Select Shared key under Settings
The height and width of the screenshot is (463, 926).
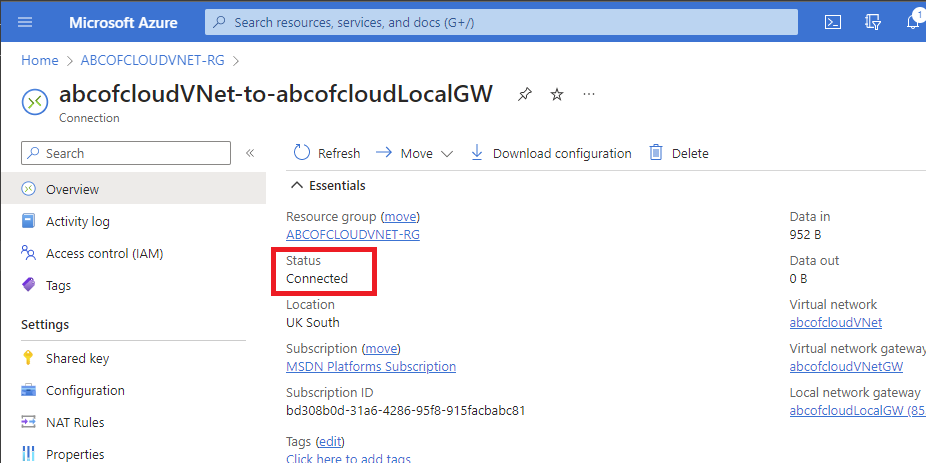(x=77, y=358)
